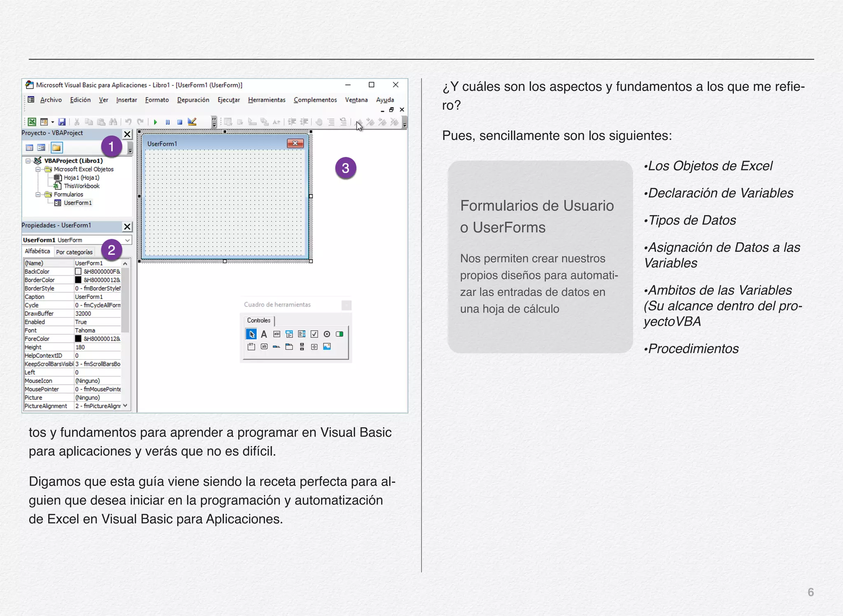Collapse the Formularios folder node
Viewport: 843px width, 616px height.
coord(38,194)
